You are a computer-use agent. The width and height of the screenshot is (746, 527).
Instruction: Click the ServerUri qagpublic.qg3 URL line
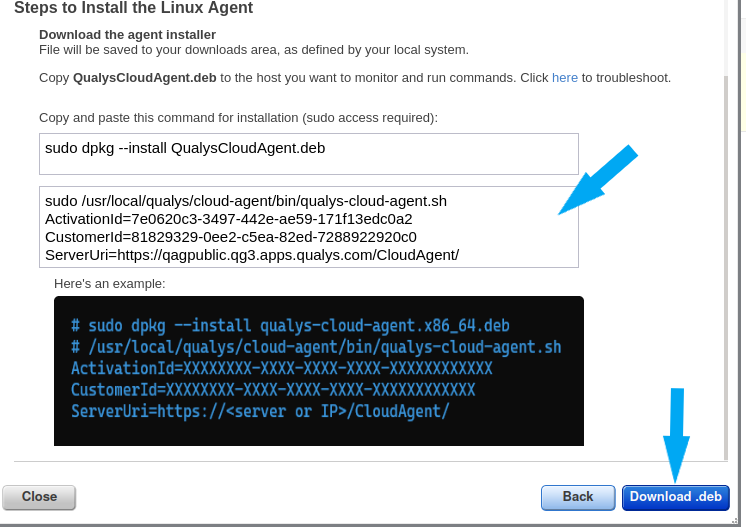252,255
